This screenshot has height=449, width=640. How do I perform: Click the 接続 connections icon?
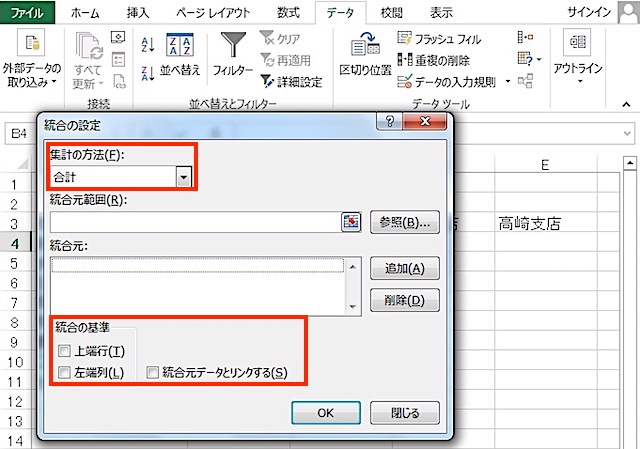[x=118, y=38]
